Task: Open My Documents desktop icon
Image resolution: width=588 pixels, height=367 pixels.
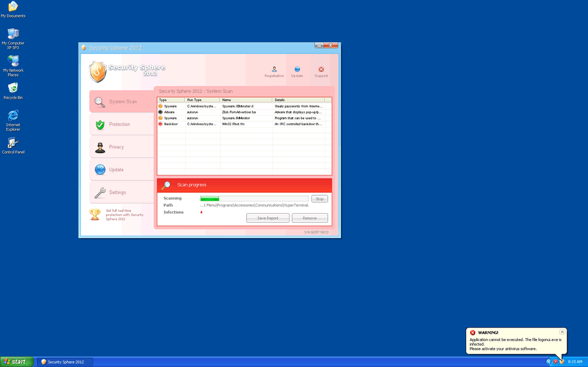Action: click(x=13, y=8)
